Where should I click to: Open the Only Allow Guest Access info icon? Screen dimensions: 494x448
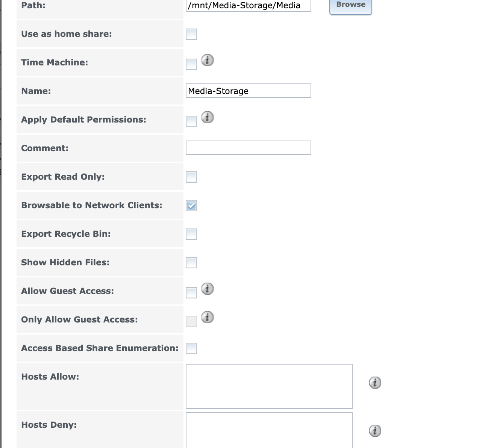coord(208,317)
